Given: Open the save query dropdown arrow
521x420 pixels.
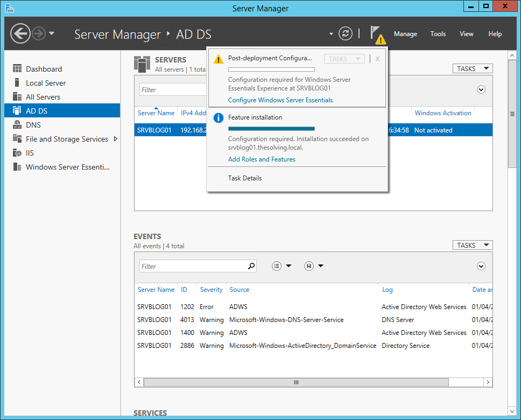Looking at the screenshot, I should [x=321, y=265].
